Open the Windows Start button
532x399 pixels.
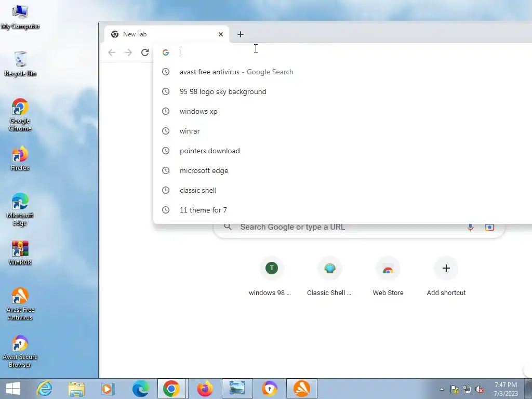tap(13, 389)
